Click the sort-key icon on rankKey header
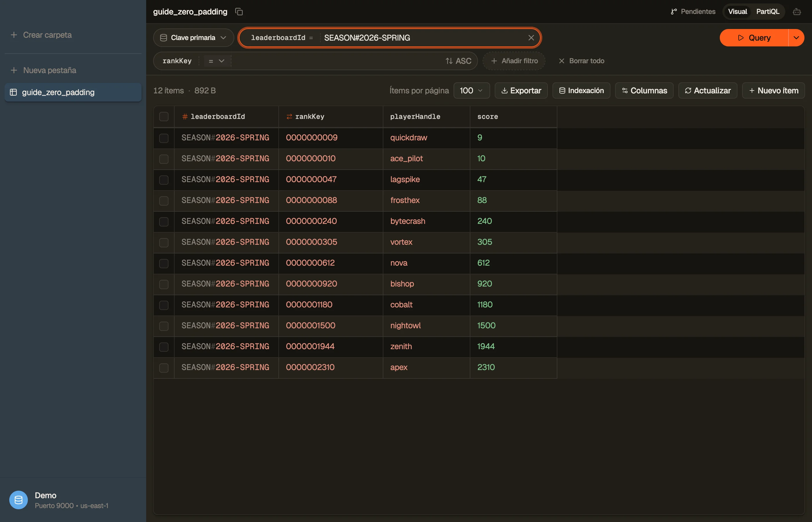Image resolution: width=812 pixels, height=522 pixels. [x=289, y=117]
